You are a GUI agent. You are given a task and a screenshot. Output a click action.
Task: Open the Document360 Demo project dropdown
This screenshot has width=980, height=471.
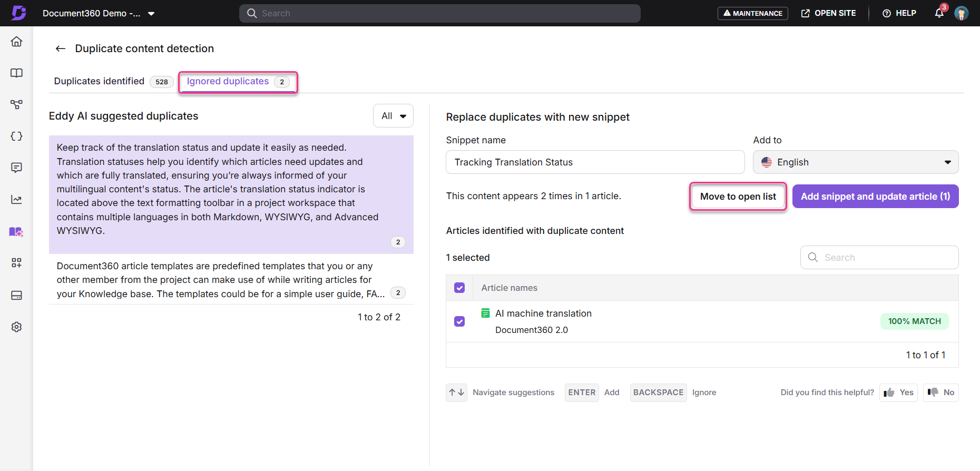99,13
